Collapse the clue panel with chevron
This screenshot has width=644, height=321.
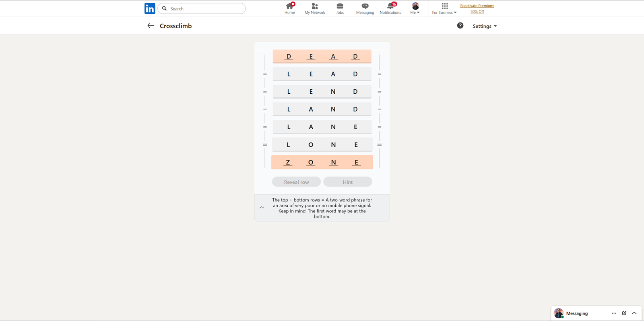(262, 208)
